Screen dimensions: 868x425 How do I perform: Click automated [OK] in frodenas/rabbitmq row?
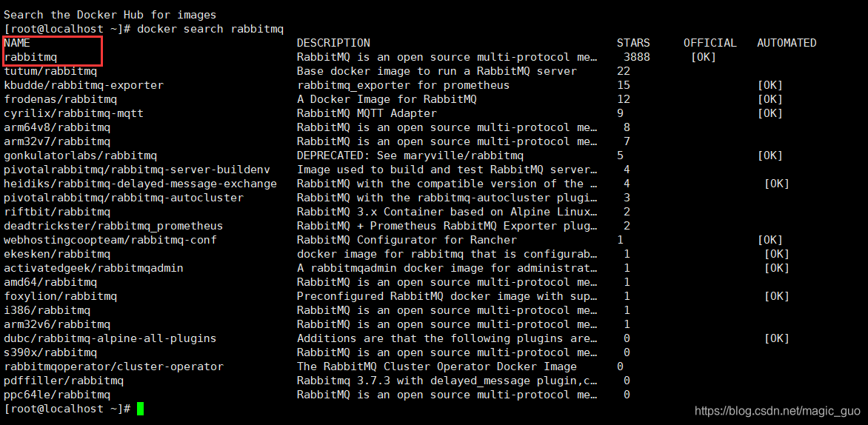[769, 99]
